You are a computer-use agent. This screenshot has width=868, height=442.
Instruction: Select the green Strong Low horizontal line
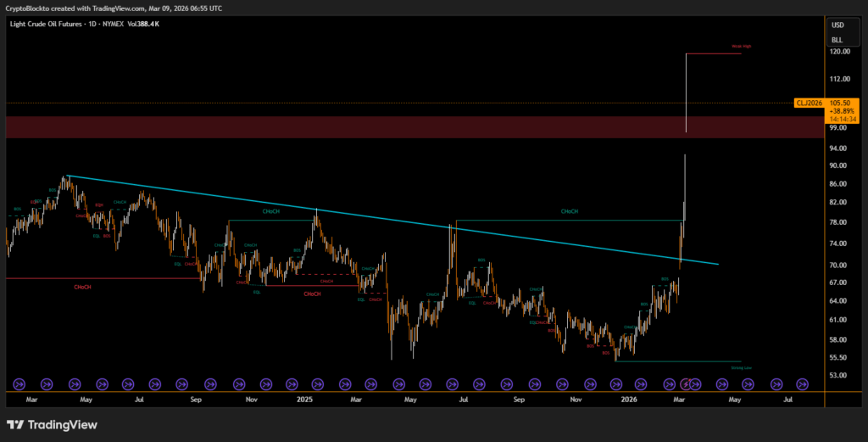pos(678,361)
